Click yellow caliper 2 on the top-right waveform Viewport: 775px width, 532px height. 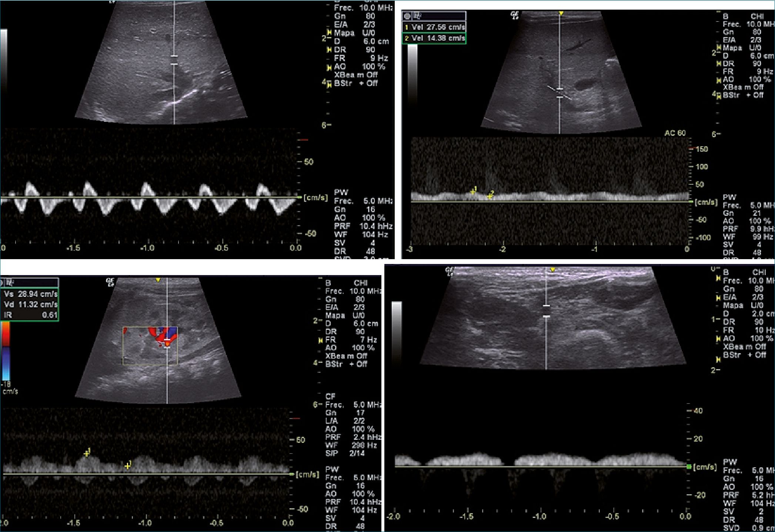point(490,196)
